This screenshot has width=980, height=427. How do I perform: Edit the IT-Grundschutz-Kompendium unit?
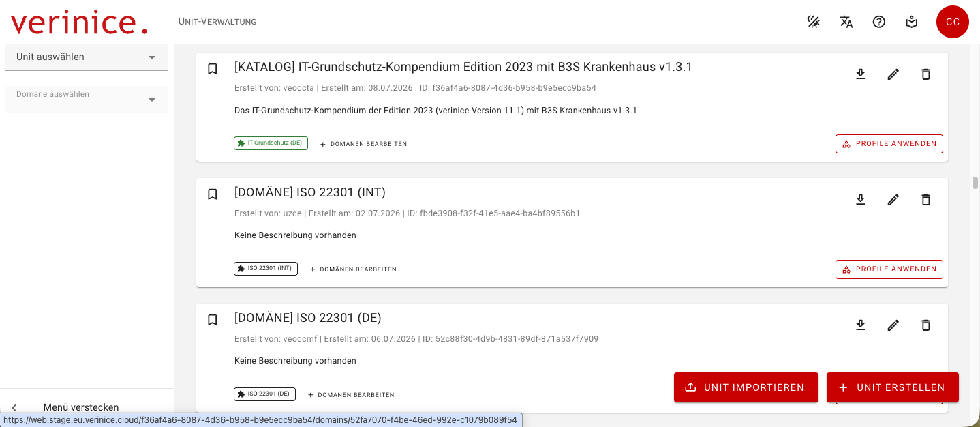pyautogui.click(x=893, y=74)
